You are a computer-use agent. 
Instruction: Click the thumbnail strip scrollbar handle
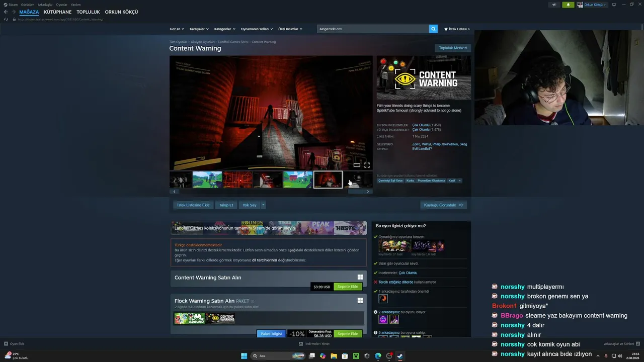pyautogui.click(x=355, y=192)
